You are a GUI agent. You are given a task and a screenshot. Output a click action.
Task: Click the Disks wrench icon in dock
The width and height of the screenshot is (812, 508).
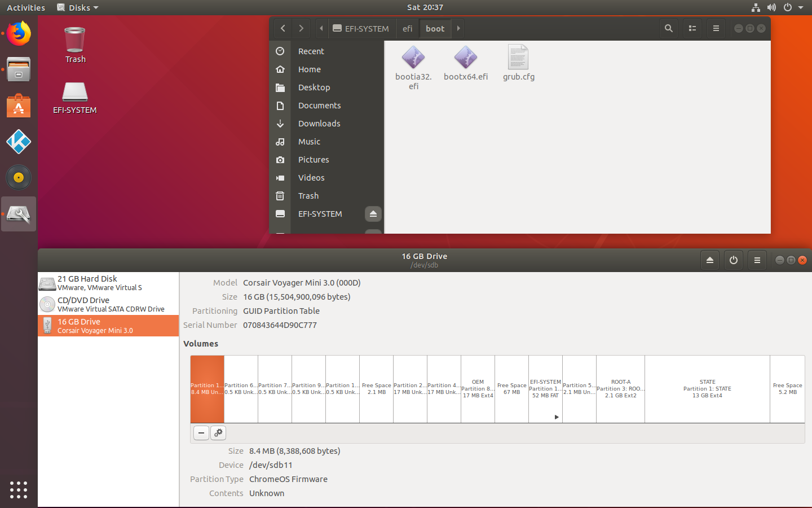point(19,214)
